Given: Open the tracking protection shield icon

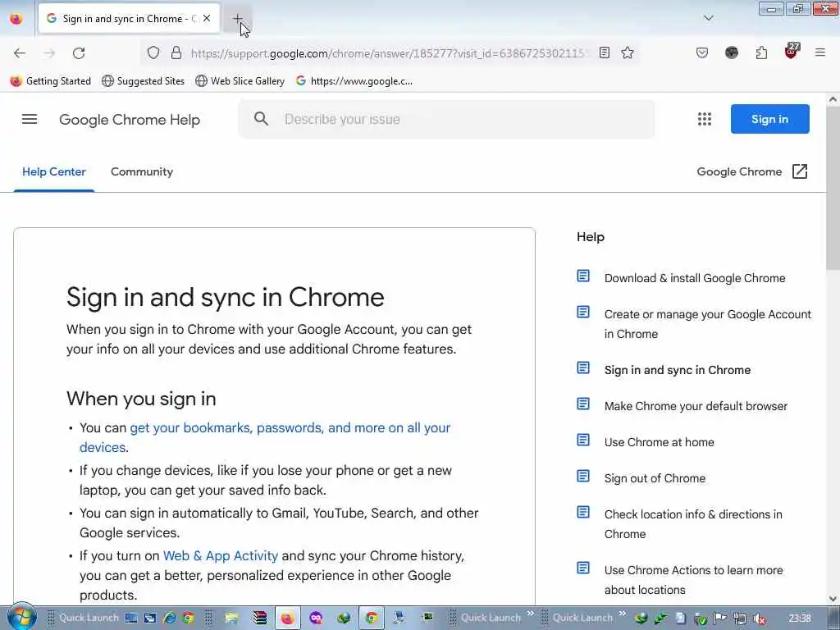Looking at the screenshot, I should [153, 52].
